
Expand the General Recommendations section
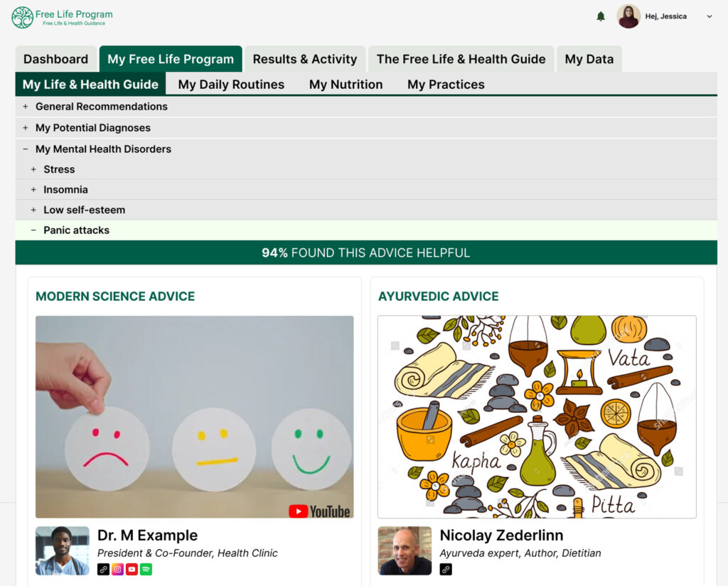click(366, 107)
